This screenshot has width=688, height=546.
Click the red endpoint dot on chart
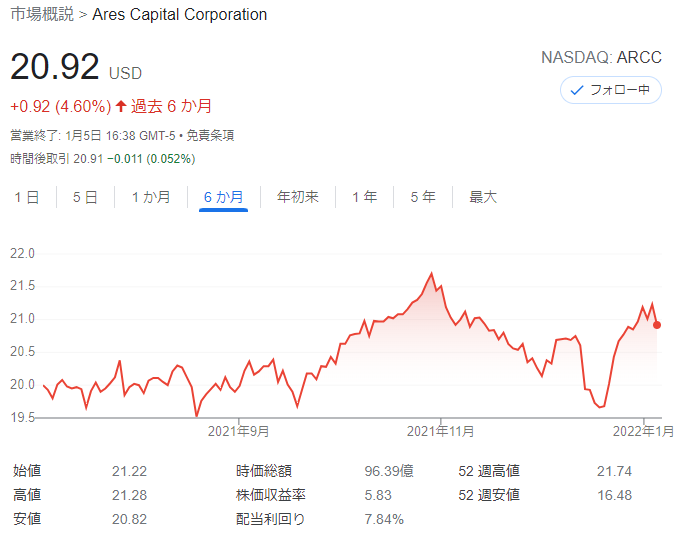click(x=657, y=325)
